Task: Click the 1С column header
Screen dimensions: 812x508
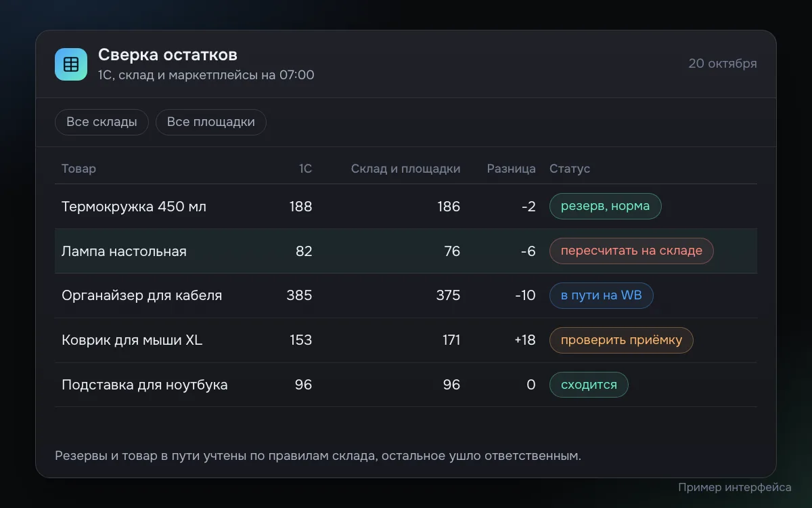Action: pos(305,169)
